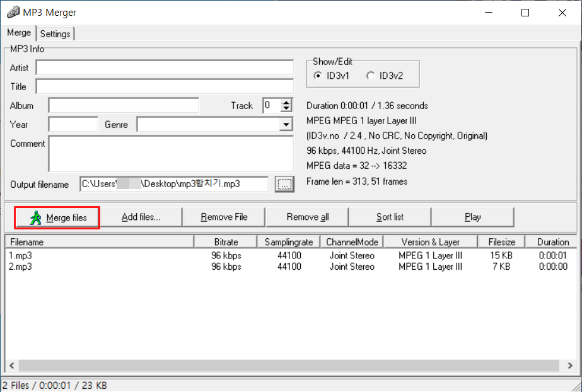Click the ChannelMode column header
This screenshot has height=392, width=582.
(x=352, y=242)
